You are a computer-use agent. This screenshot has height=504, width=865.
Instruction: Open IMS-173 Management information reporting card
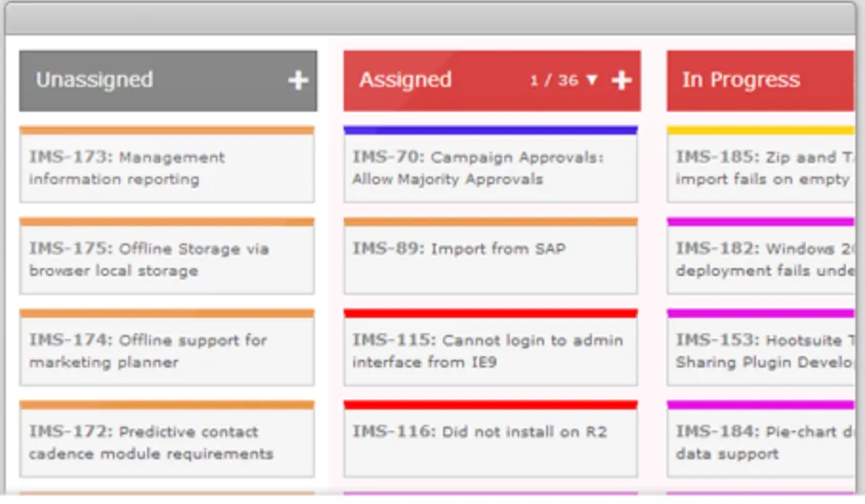pyautogui.click(x=166, y=168)
